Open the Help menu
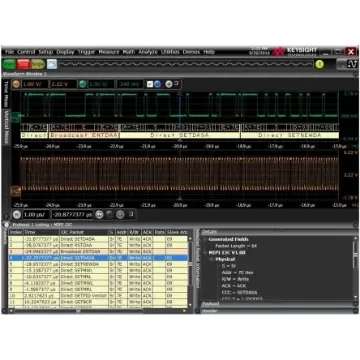360x360 pixels. [209, 52]
